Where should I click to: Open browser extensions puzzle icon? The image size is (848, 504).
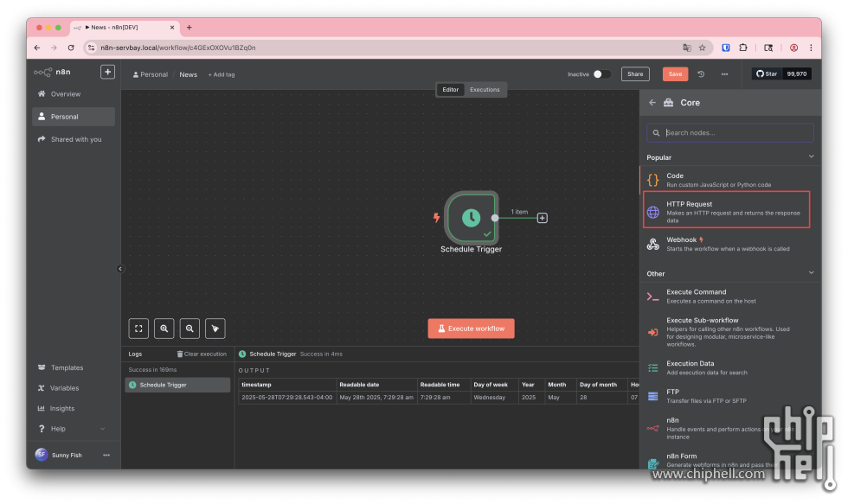(x=743, y=48)
